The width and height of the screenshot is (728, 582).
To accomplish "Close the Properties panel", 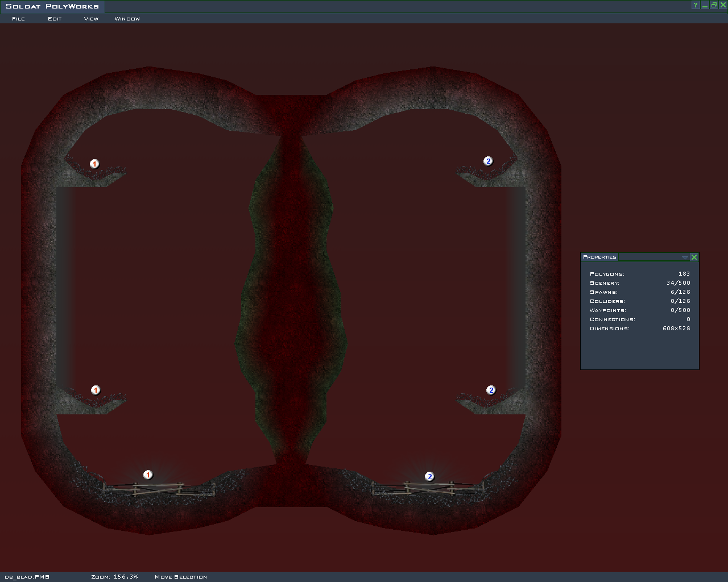I will click(x=694, y=257).
